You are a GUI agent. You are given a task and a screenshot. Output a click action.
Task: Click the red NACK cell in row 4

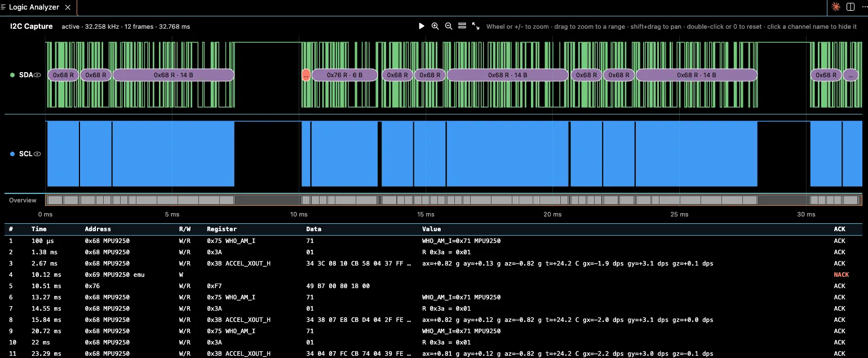[x=841, y=275]
